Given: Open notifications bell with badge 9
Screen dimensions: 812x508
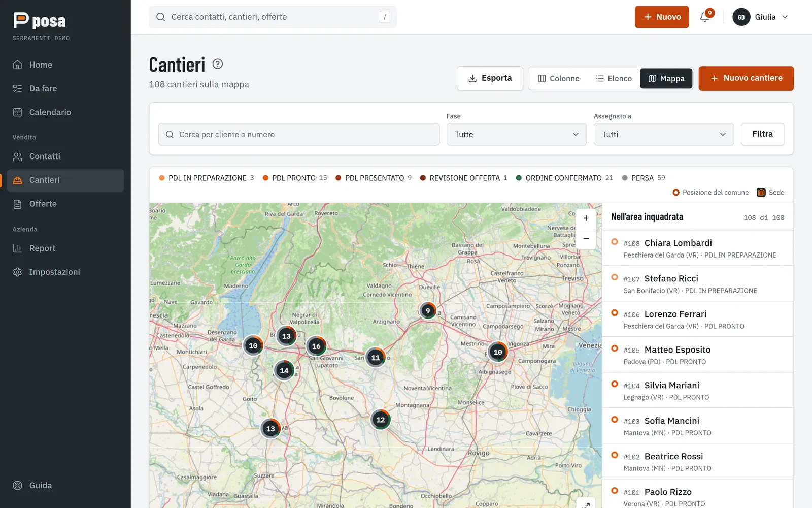Looking at the screenshot, I should coord(705,17).
